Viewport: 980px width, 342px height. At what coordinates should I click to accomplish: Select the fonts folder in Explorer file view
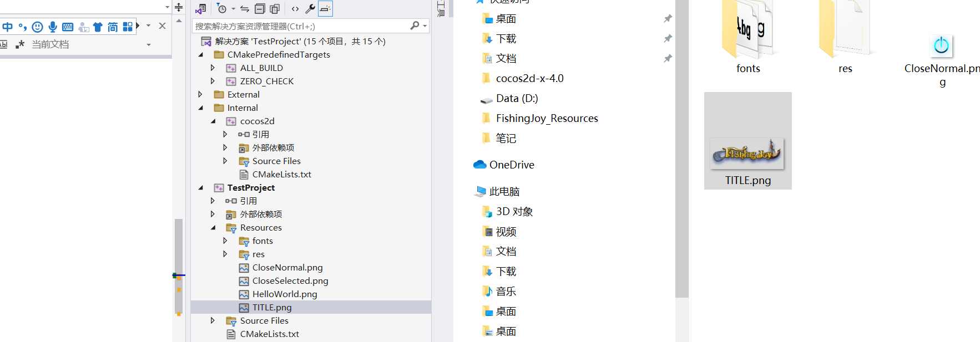click(x=748, y=37)
